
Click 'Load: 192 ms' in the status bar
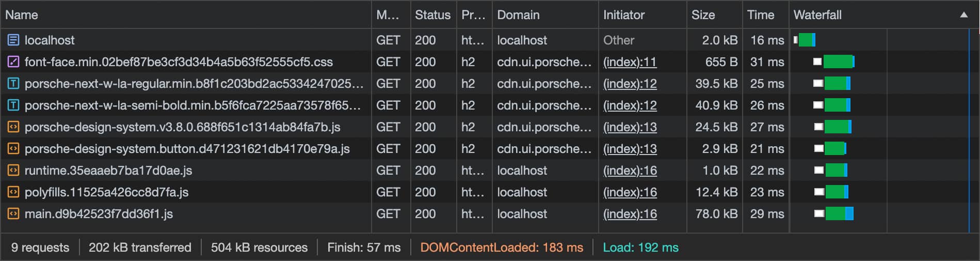pyautogui.click(x=640, y=248)
